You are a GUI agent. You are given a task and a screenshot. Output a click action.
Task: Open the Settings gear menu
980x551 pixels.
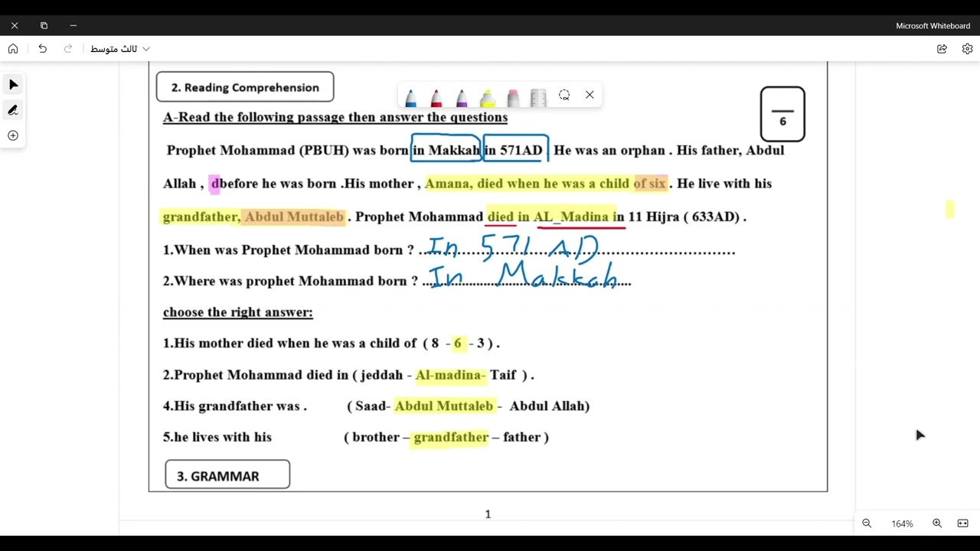968,49
